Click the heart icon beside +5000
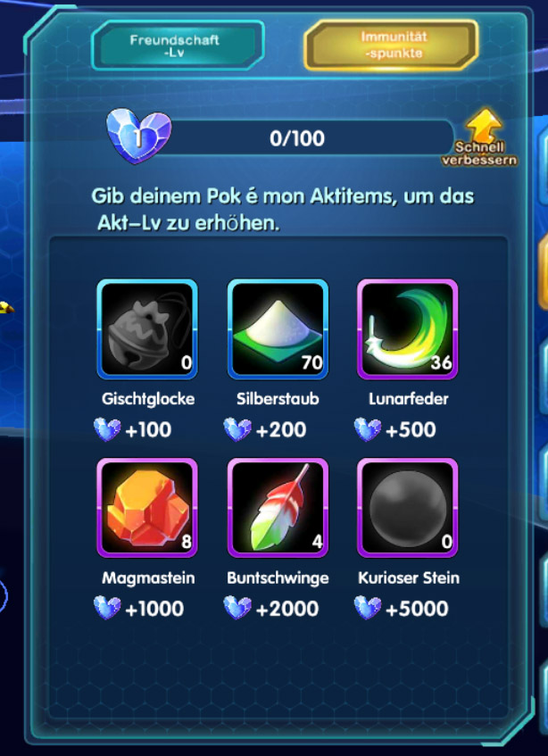Screen dimensions: 548x756 [368, 608]
